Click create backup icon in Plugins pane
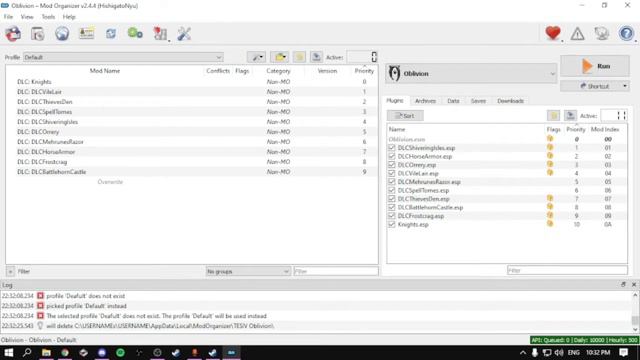 [x=571, y=116]
